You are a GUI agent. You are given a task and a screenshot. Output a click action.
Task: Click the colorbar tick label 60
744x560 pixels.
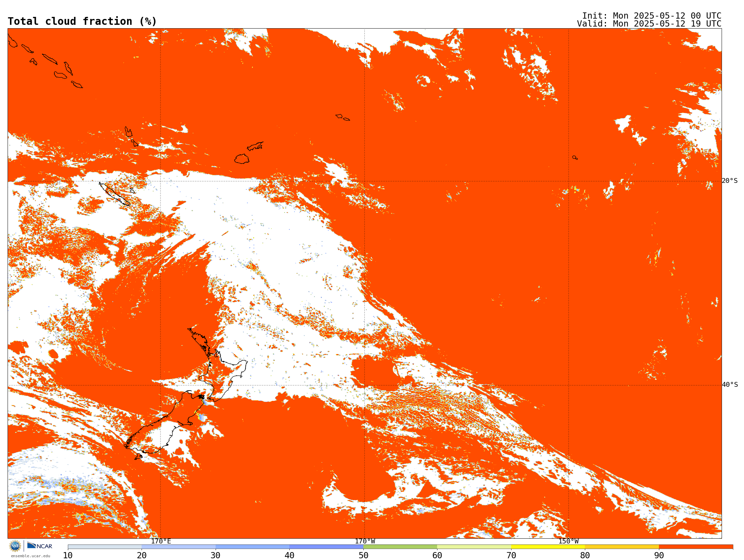point(437,556)
